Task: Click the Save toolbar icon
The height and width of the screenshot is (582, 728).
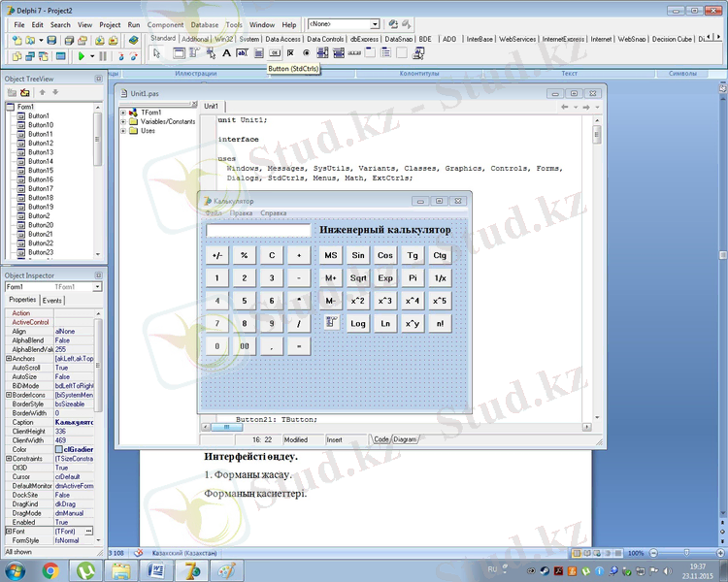Action: coord(51,41)
